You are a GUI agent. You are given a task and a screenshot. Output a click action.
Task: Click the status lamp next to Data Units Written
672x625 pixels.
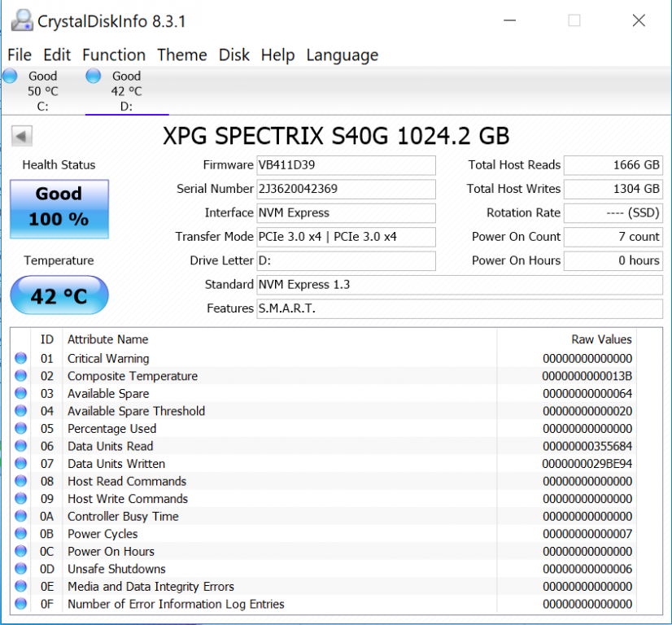pos(20,464)
